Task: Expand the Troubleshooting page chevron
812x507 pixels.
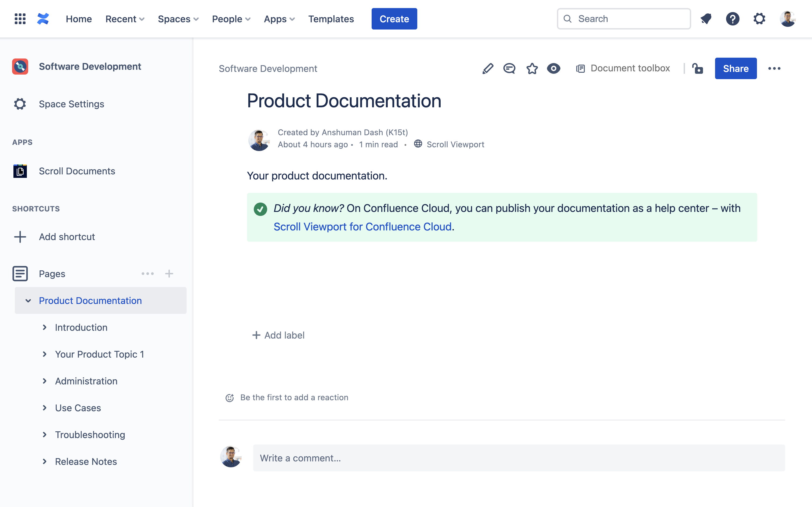Action: point(45,435)
